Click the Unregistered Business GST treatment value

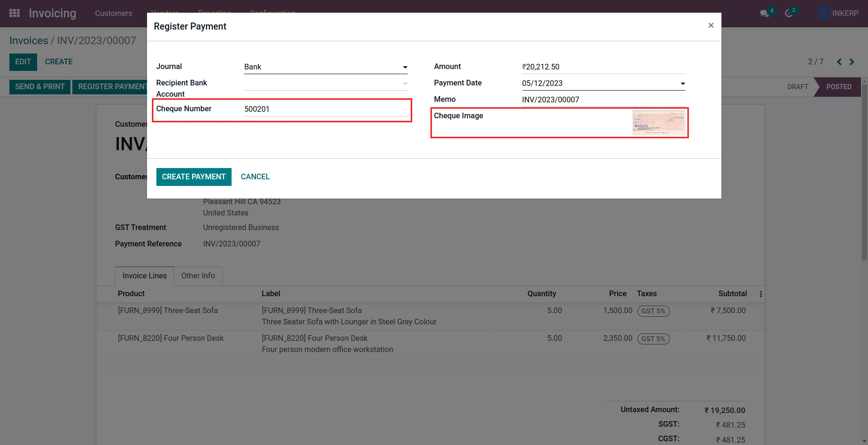pos(241,228)
